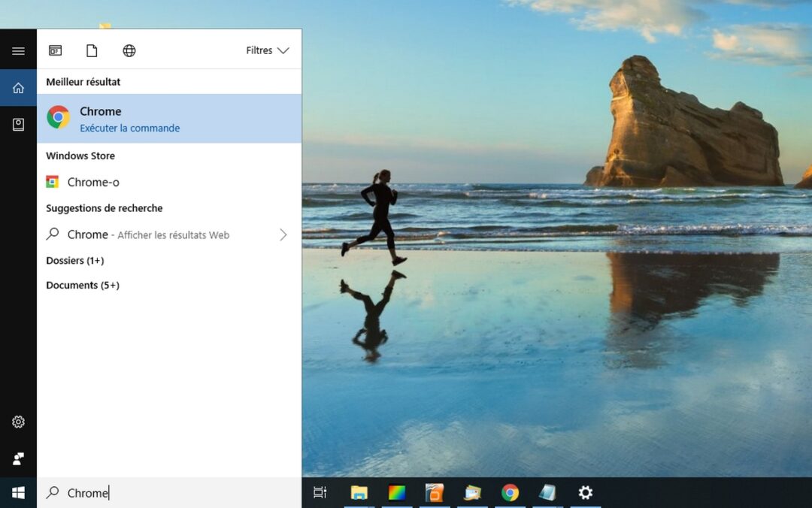
Task: Expand the Chrome web results chevron
Action: 283,234
